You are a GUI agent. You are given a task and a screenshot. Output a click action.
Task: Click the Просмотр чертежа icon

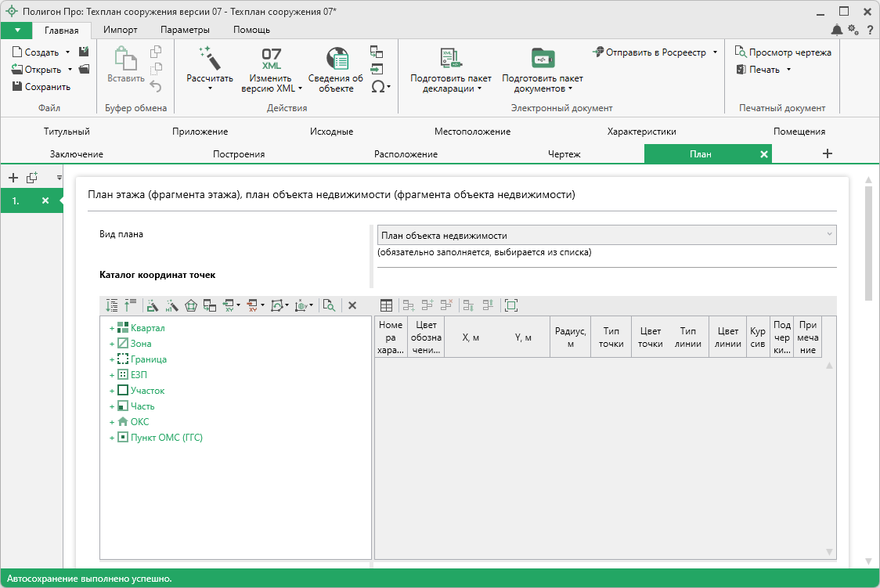(740, 52)
